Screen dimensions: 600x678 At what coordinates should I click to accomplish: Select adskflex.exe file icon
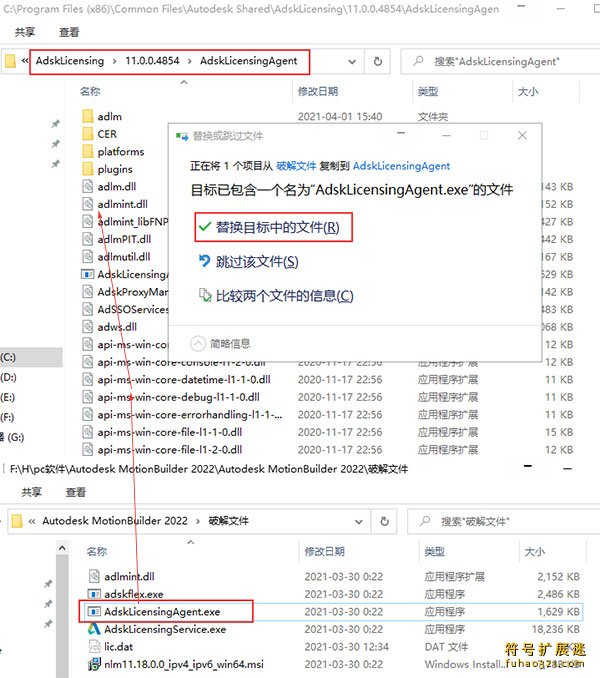[94, 594]
